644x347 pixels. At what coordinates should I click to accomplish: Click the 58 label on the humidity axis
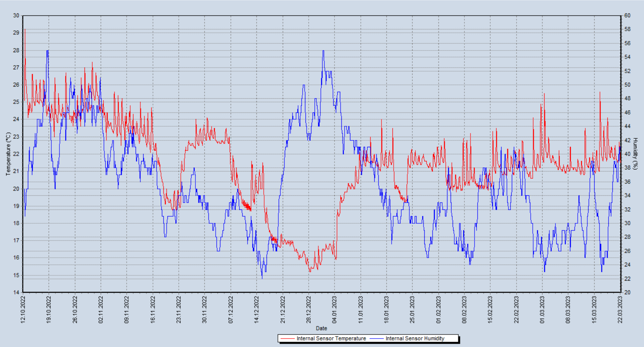(627, 30)
